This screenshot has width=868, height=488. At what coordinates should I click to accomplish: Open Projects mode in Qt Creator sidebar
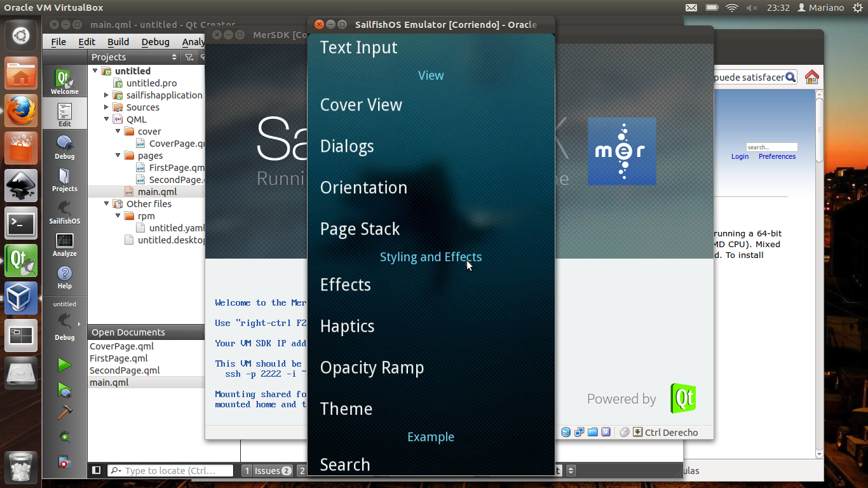coord(65,180)
